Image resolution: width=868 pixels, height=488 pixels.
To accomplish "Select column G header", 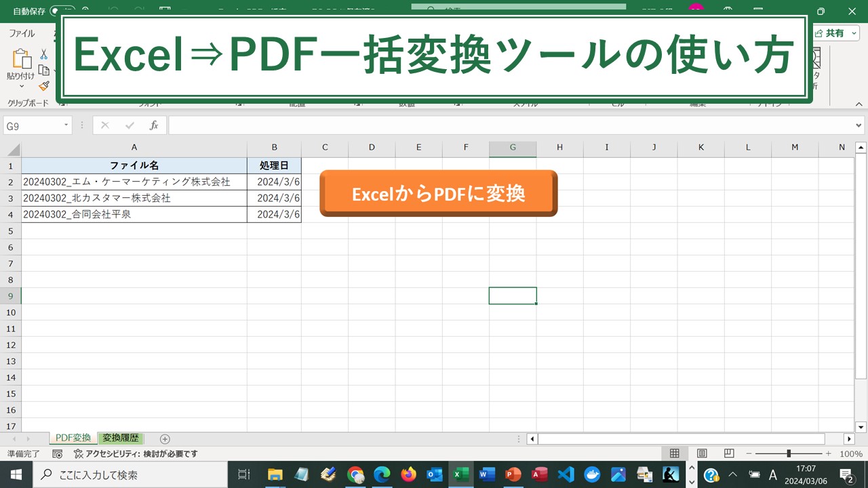I will pos(513,148).
